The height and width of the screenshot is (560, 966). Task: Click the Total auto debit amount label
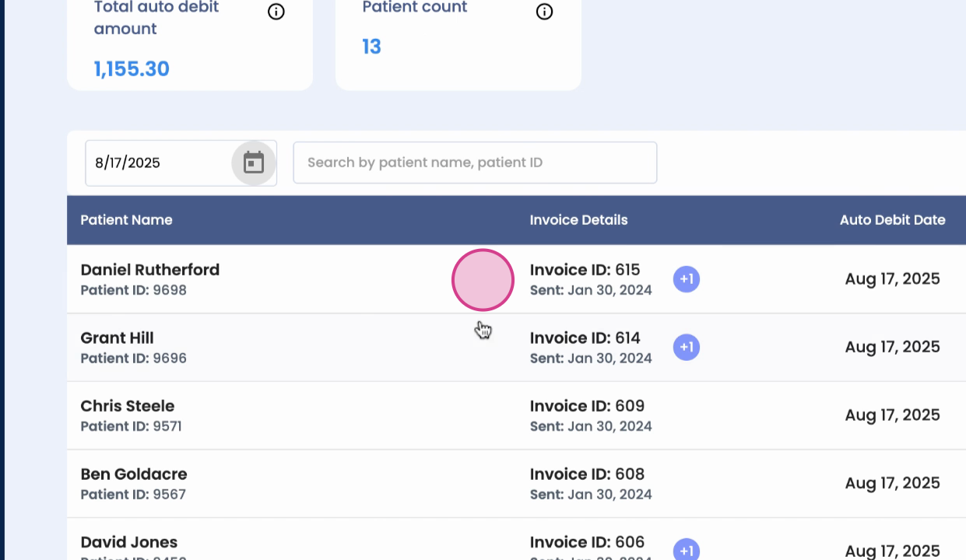click(x=156, y=18)
